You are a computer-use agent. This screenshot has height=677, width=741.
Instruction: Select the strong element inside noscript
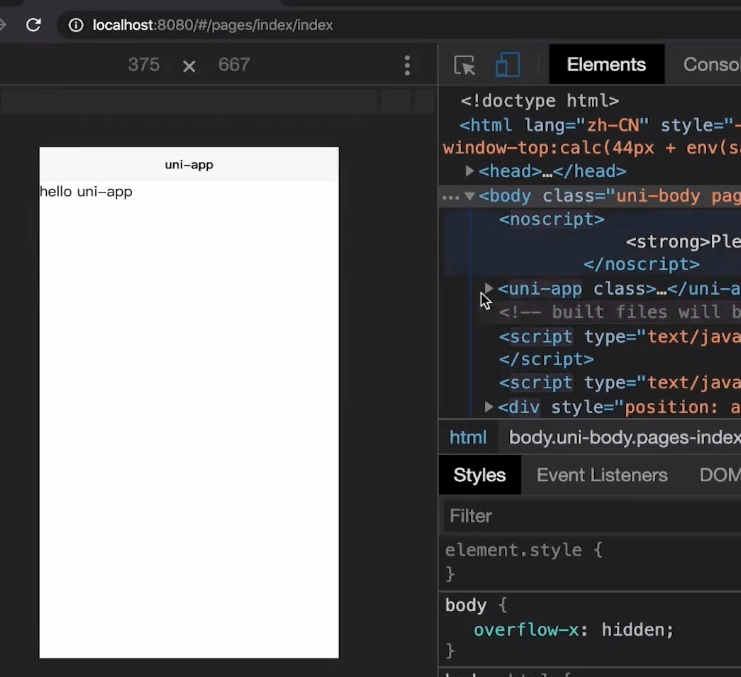683,242
